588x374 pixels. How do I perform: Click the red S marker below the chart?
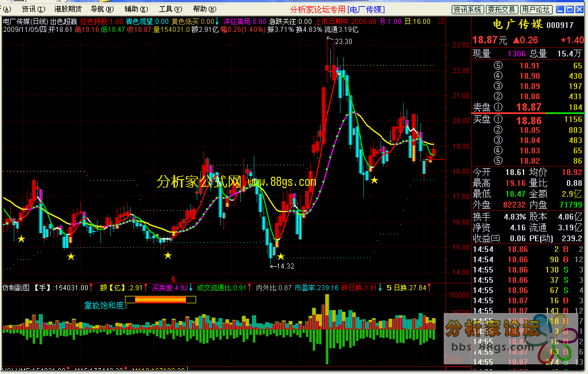[173, 279]
